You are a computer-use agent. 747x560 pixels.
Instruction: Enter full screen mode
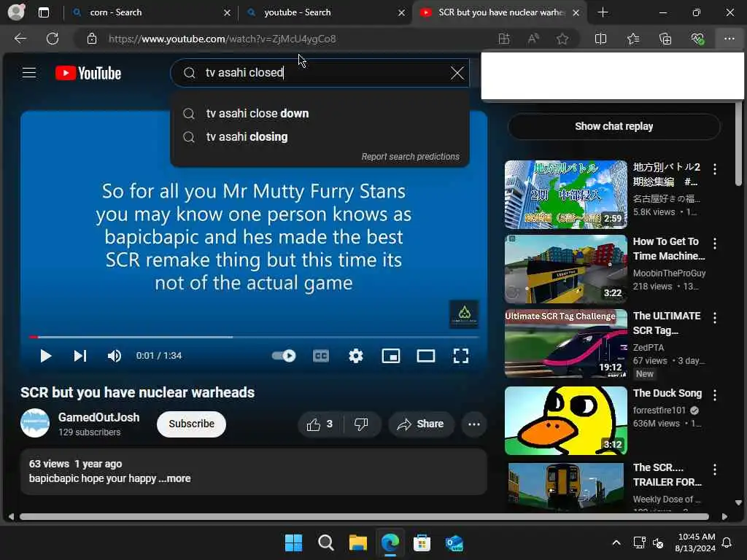(461, 356)
